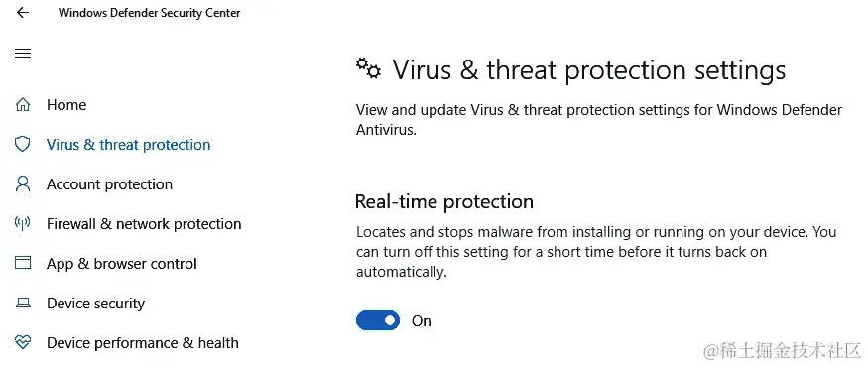Image resolution: width=868 pixels, height=367 pixels.
Task: Select App & browser control
Action: point(122,264)
